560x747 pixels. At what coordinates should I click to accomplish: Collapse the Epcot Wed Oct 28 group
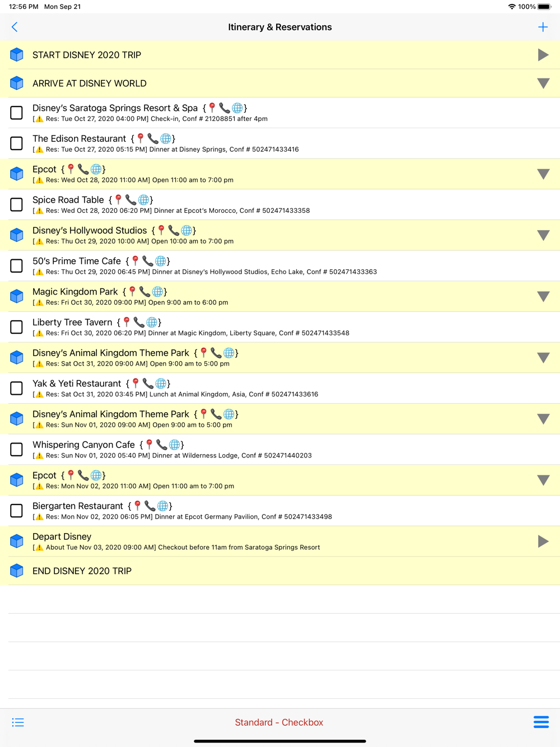click(x=543, y=174)
